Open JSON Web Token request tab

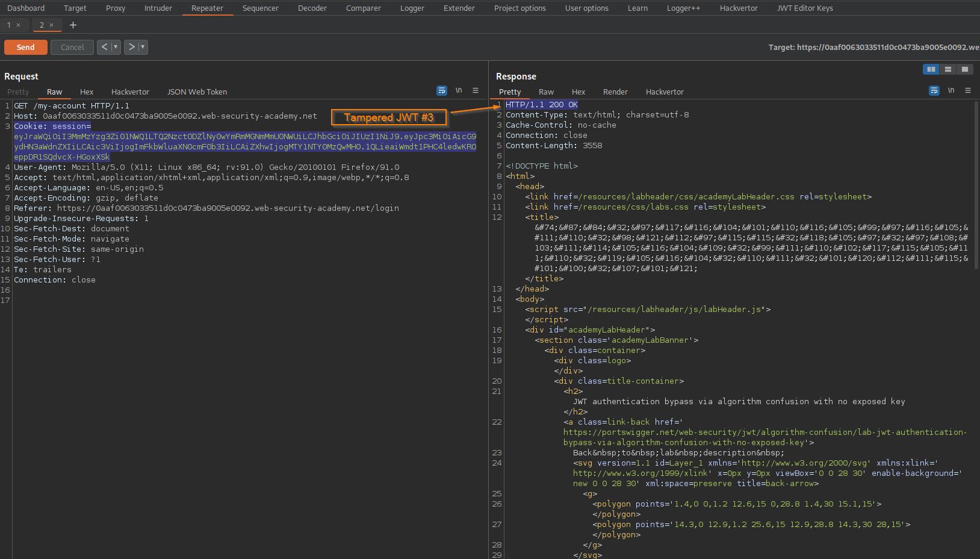click(197, 92)
